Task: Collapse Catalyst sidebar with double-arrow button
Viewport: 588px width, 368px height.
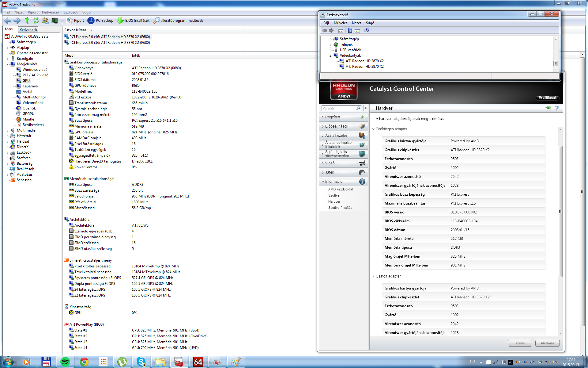Action: pyautogui.click(x=366, y=108)
